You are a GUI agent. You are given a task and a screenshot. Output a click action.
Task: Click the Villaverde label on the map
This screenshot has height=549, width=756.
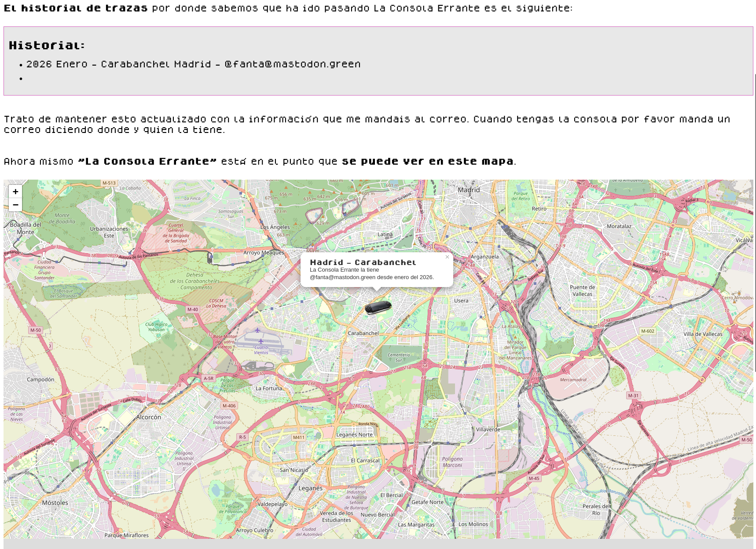coord(488,429)
